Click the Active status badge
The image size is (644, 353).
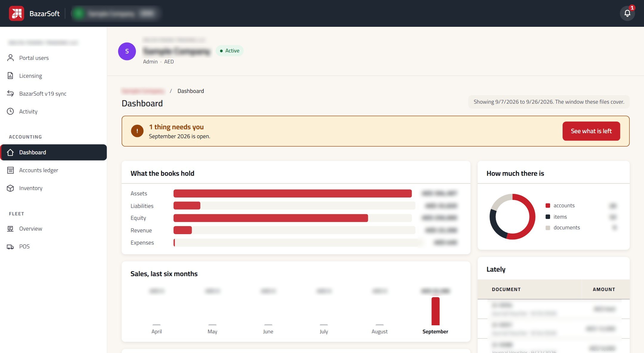230,51
